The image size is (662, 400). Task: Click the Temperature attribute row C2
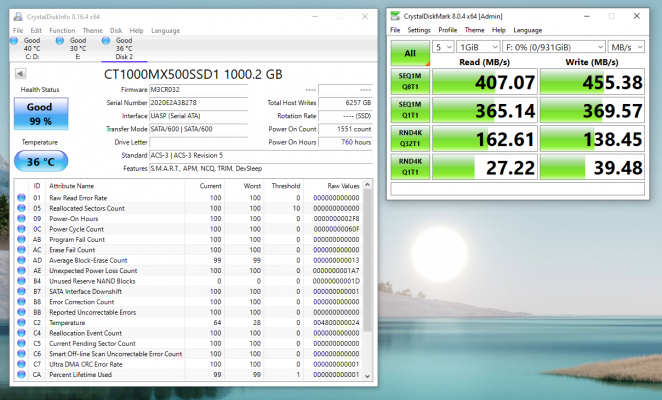click(x=189, y=322)
